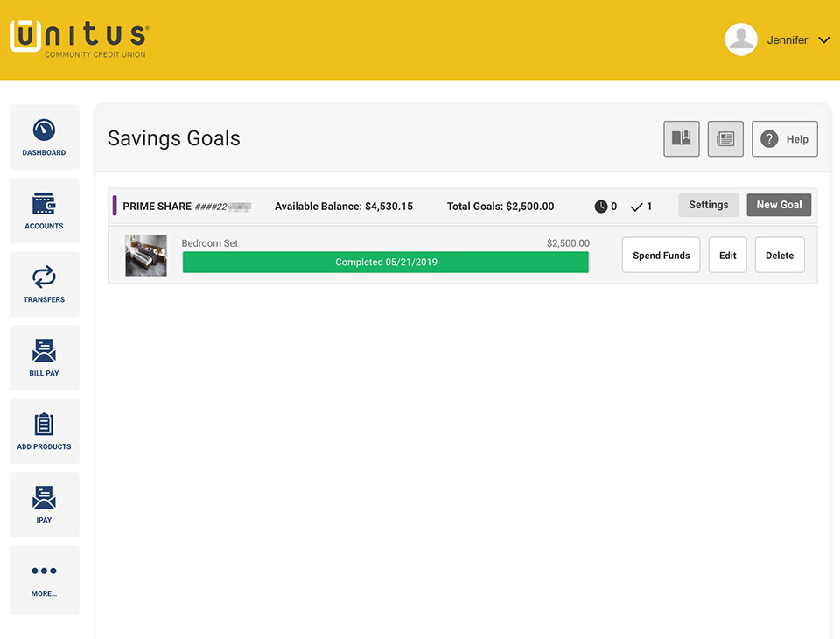
Task: Expand the Jennifer user dropdown chevron
Action: click(x=824, y=40)
